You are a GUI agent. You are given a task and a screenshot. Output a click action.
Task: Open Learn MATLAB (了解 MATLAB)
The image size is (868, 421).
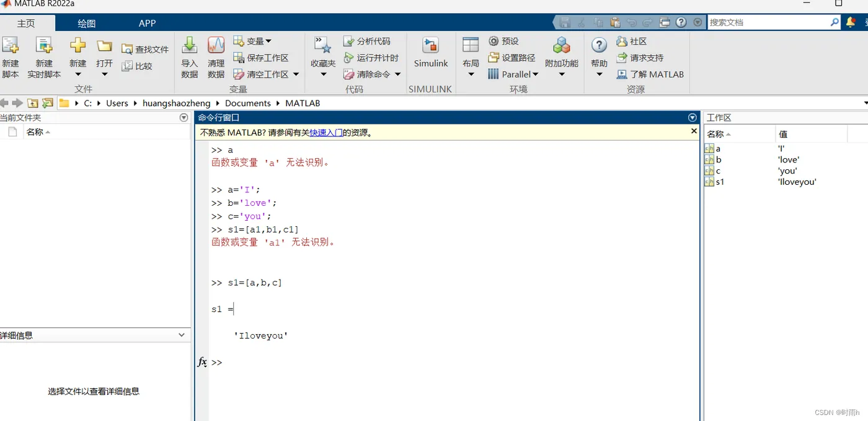coord(650,74)
